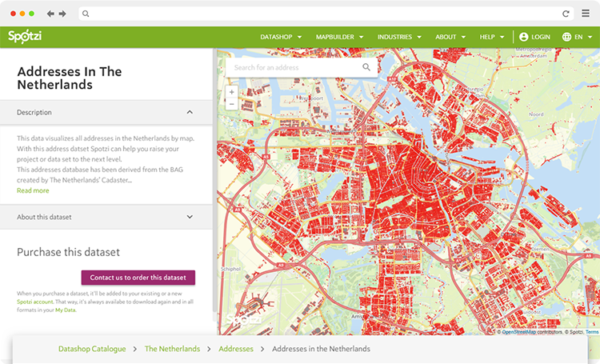Open the Datashop menu
This screenshot has height=364, width=600.
281,37
